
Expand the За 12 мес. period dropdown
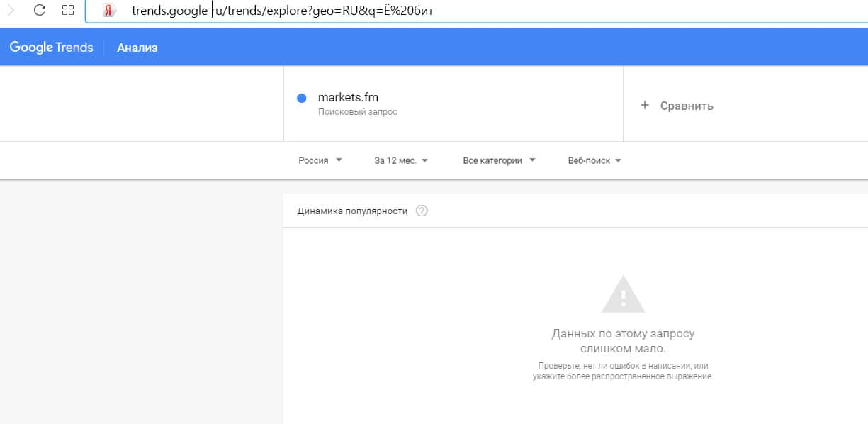(x=401, y=160)
